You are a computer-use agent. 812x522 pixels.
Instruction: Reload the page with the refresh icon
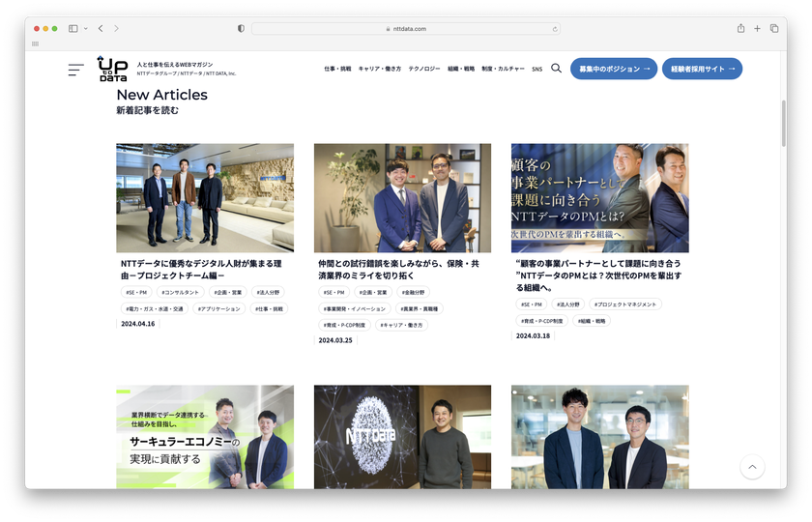tap(555, 29)
